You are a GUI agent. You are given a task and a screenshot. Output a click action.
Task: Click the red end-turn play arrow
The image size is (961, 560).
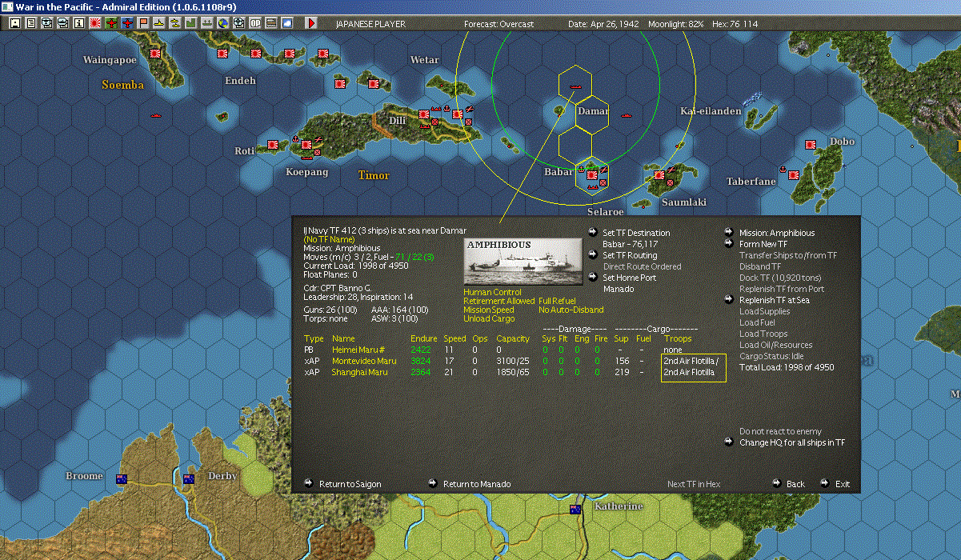310,23
